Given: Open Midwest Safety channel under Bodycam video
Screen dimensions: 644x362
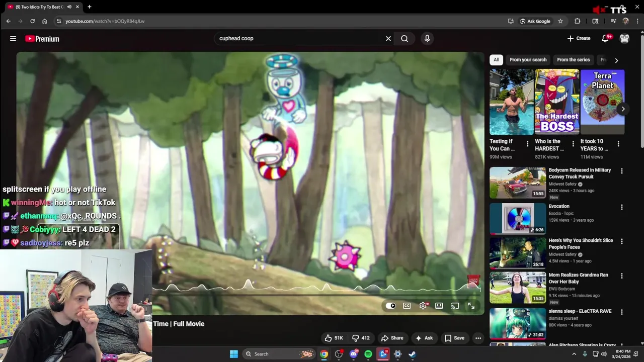Looking at the screenshot, I should pyautogui.click(x=562, y=184).
